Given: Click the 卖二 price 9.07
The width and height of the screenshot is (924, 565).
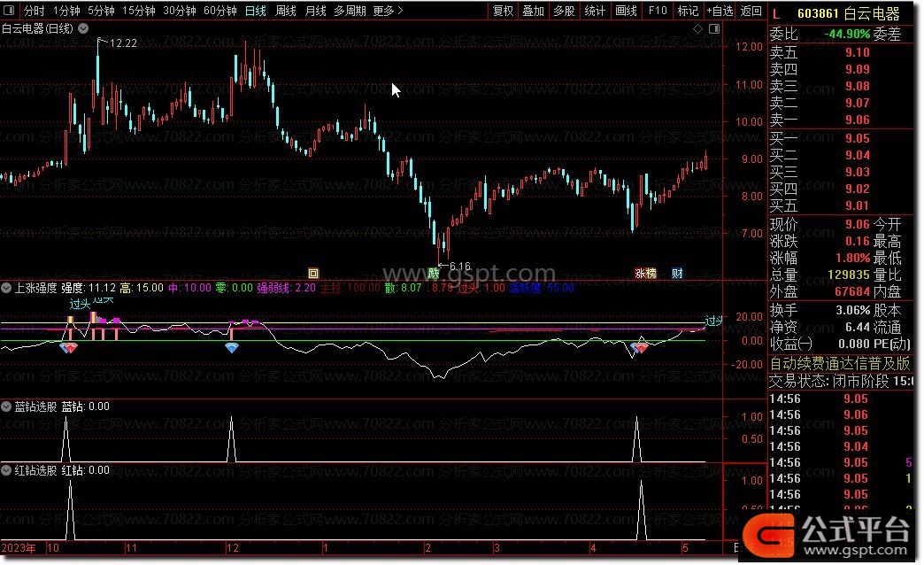Looking at the screenshot, I should [858, 103].
